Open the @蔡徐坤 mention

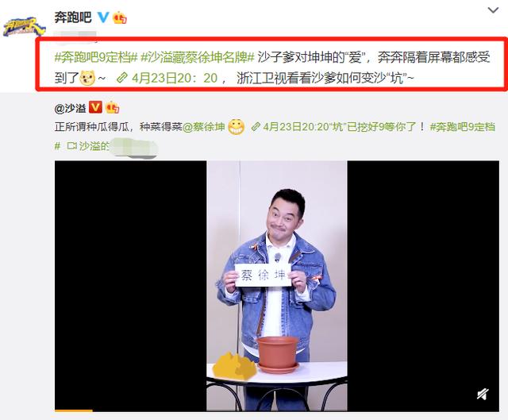(x=203, y=127)
